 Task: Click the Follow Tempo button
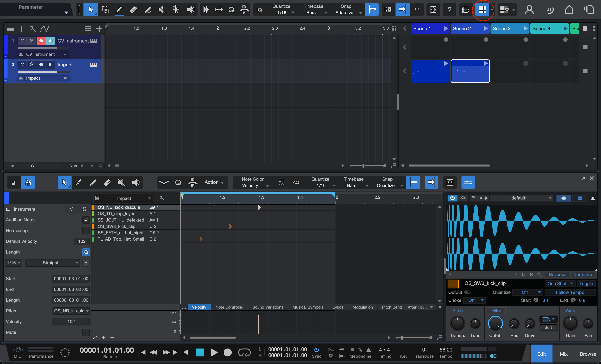(x=570, y=292)
